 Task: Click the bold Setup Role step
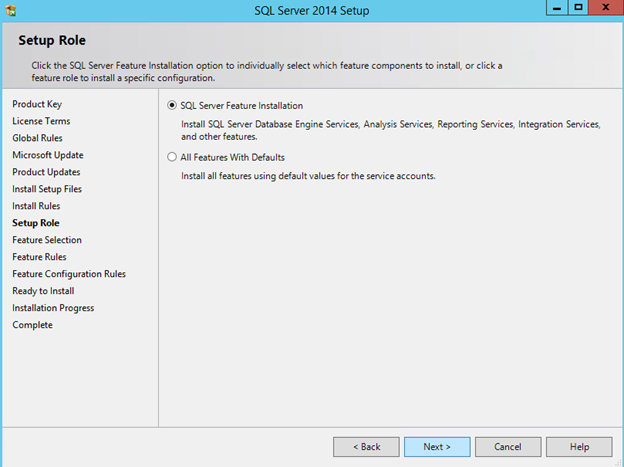point(36,223)
